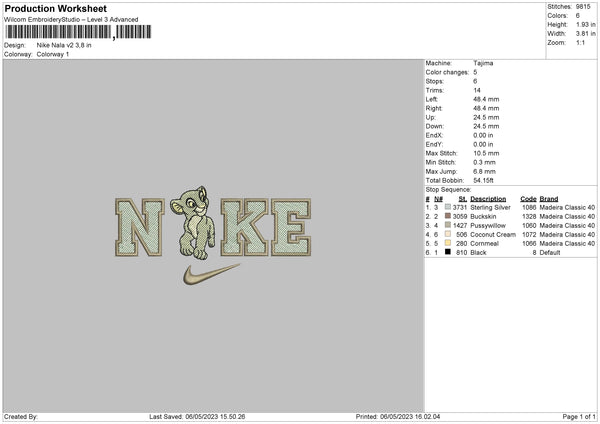This screenshot has height=424, width=600.
Task: Click the Cornmeal color swatch
Action: click(x=448, y=243)
